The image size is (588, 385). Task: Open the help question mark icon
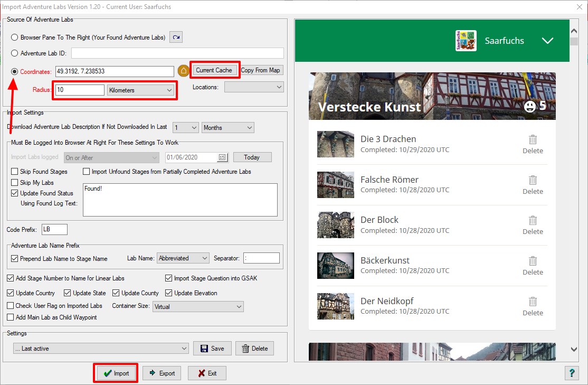[x=572, y=373]
